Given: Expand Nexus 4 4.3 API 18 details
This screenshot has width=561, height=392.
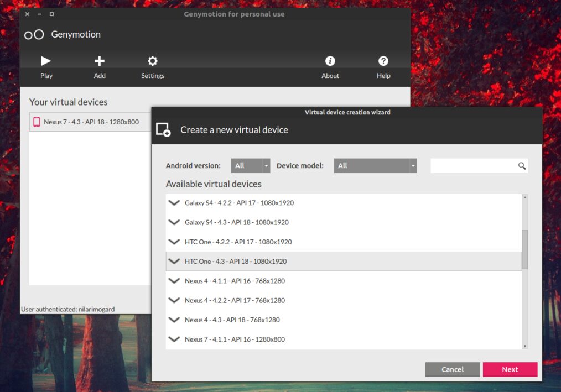Looking at the screenshot, I should (x=174, y=320).
